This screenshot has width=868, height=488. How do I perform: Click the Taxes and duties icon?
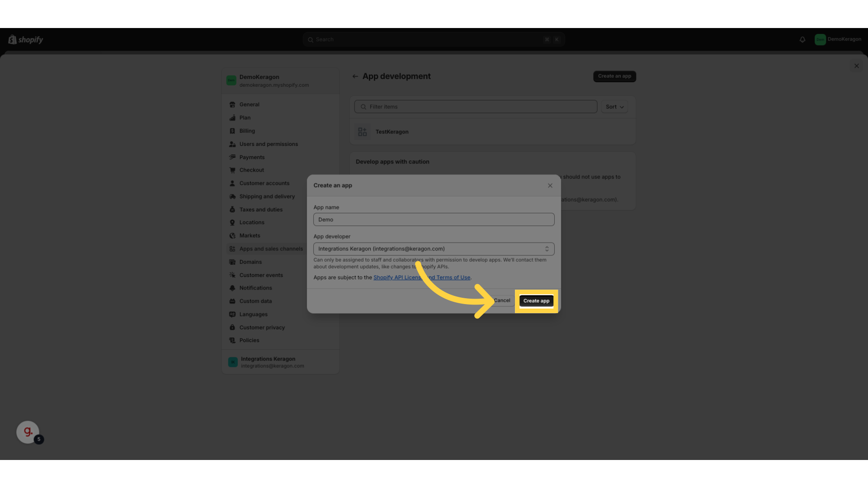click(232, 210)
